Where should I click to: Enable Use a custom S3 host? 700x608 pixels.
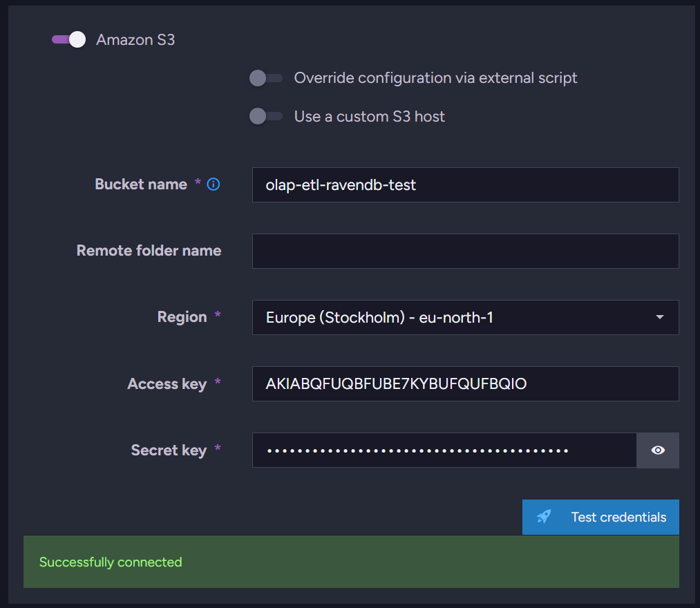(x=265, y=117)
